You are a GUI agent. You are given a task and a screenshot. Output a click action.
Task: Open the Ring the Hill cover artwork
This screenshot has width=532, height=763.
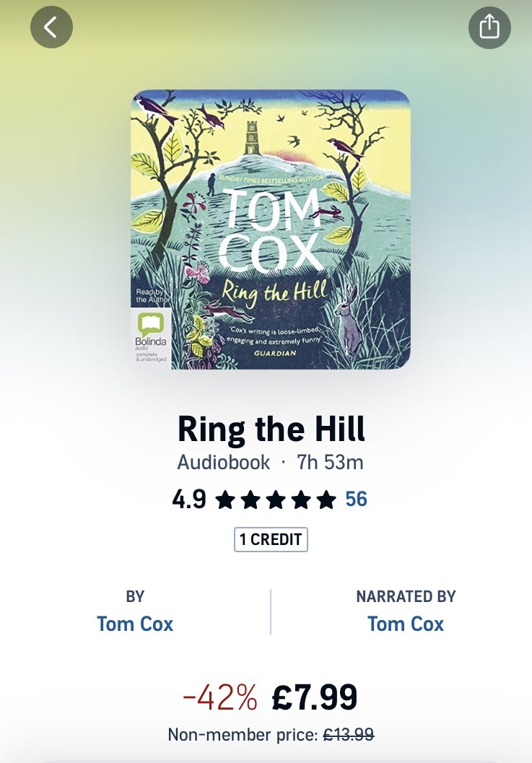pyautogui.click(x=271, y=230)
